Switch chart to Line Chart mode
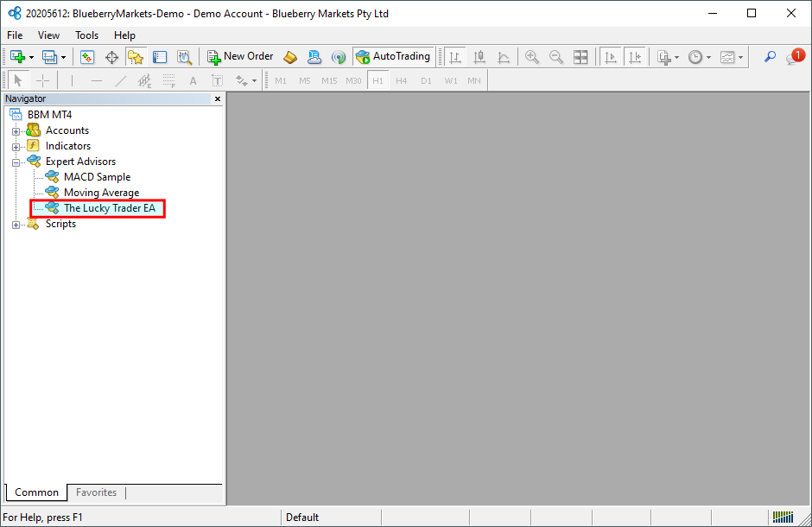 pos(504,56)
